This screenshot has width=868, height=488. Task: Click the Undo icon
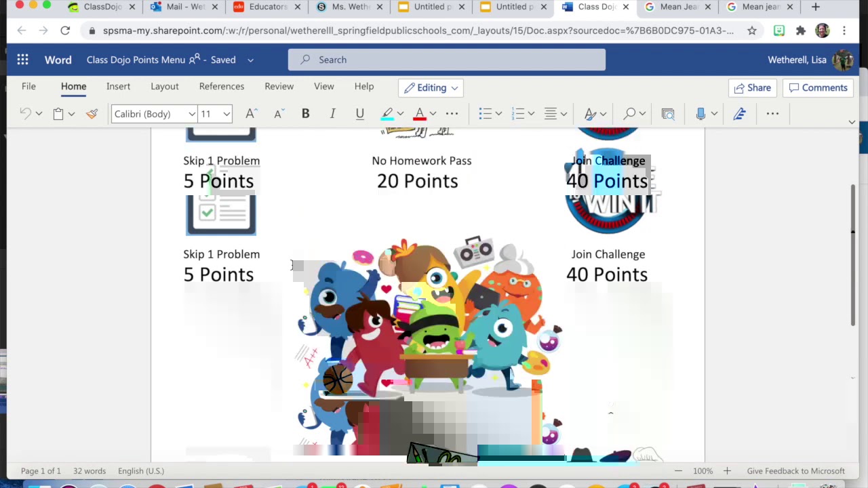coord(25,114)
